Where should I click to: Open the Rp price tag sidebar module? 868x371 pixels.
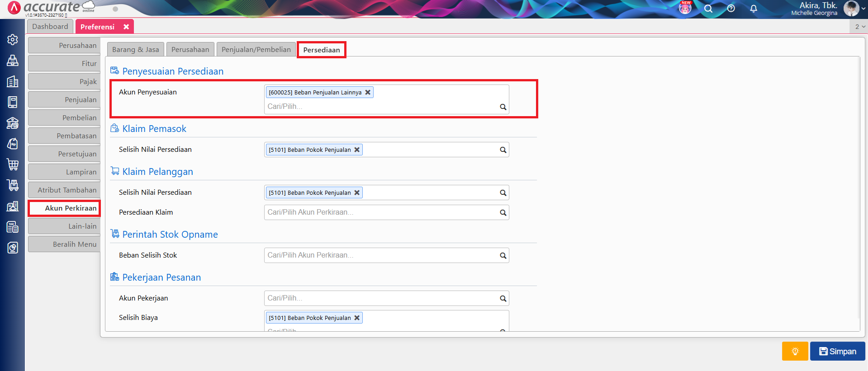coord(13,144)
